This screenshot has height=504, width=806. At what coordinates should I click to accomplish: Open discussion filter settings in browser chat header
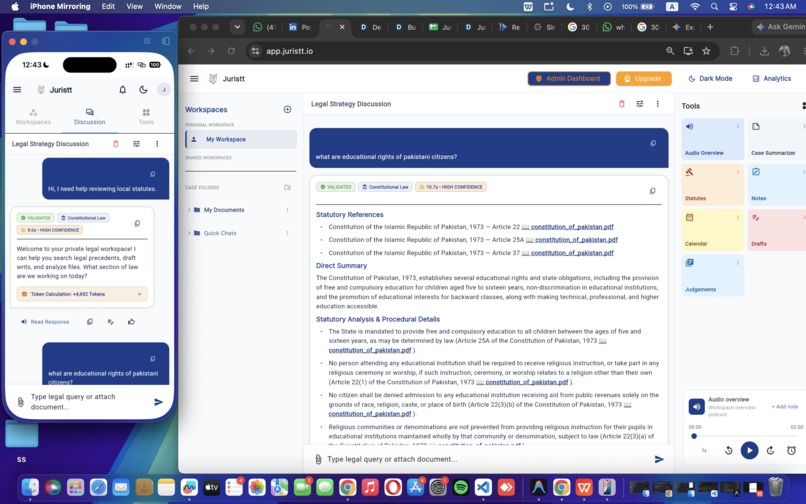pyautogui.click(x=639, y=104)
